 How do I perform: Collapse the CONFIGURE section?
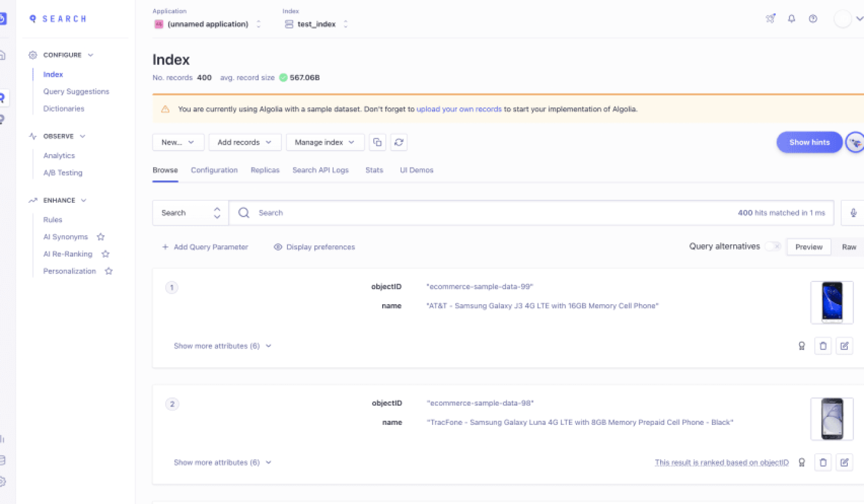[x=61, y=55]
